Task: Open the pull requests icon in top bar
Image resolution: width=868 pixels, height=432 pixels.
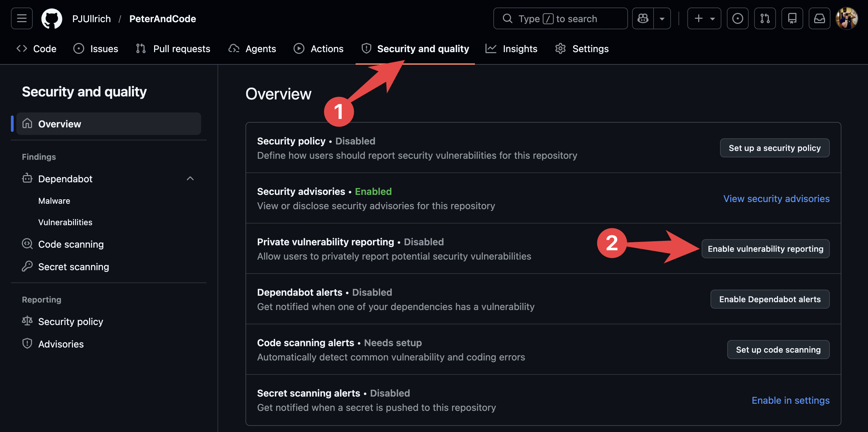Action: (765, 18)
